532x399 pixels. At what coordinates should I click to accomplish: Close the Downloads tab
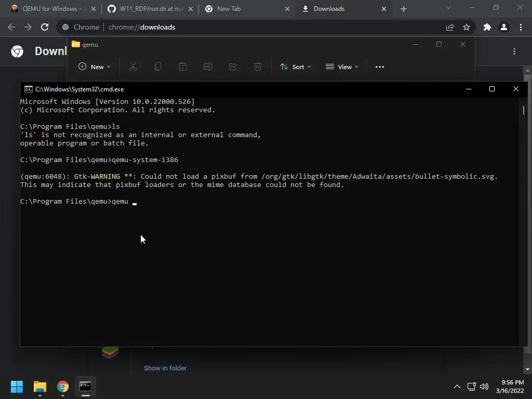click(384, 9)
